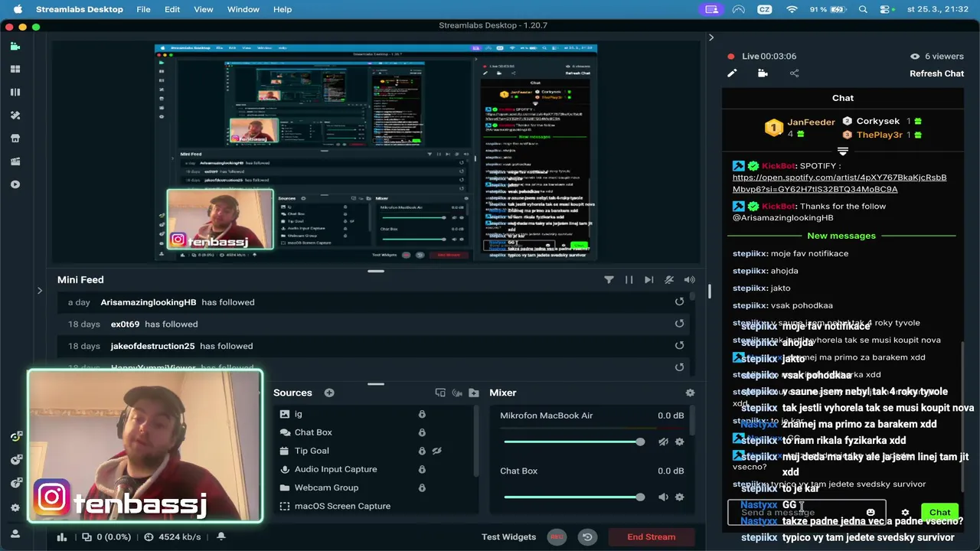
Task: Toggle the Mini Feed mute events icon
Action: (669, 280)
